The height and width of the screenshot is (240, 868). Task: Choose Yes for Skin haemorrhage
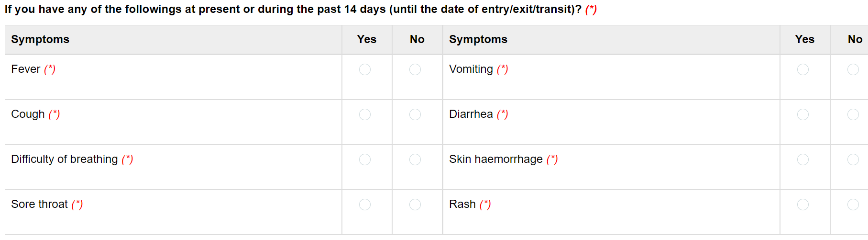803,160
